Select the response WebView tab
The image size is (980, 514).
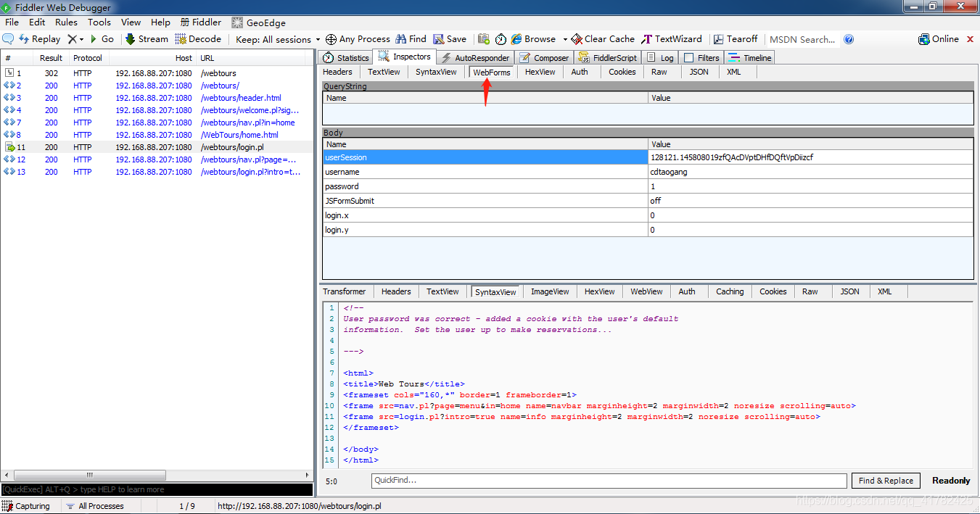646,291
